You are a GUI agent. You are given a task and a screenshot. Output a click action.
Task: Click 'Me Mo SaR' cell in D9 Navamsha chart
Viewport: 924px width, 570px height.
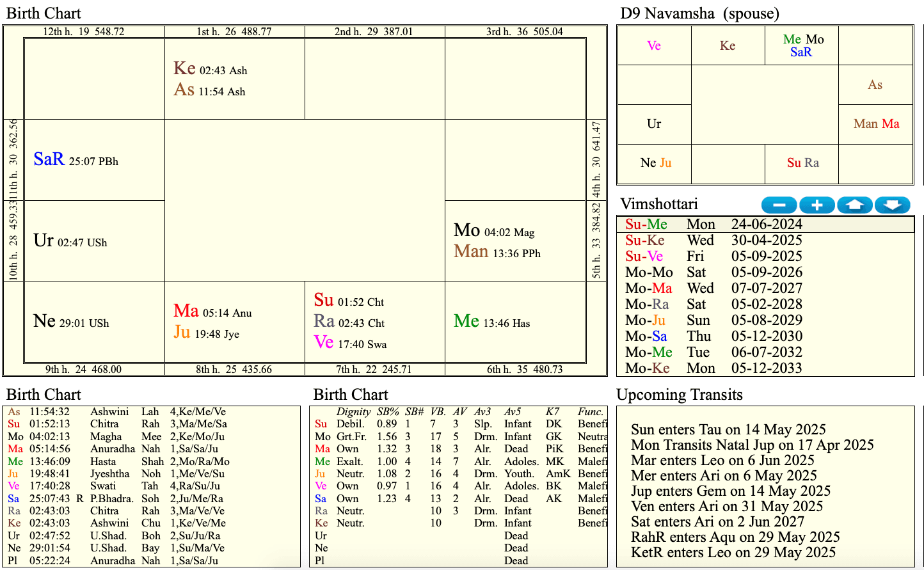click(802, 45)
